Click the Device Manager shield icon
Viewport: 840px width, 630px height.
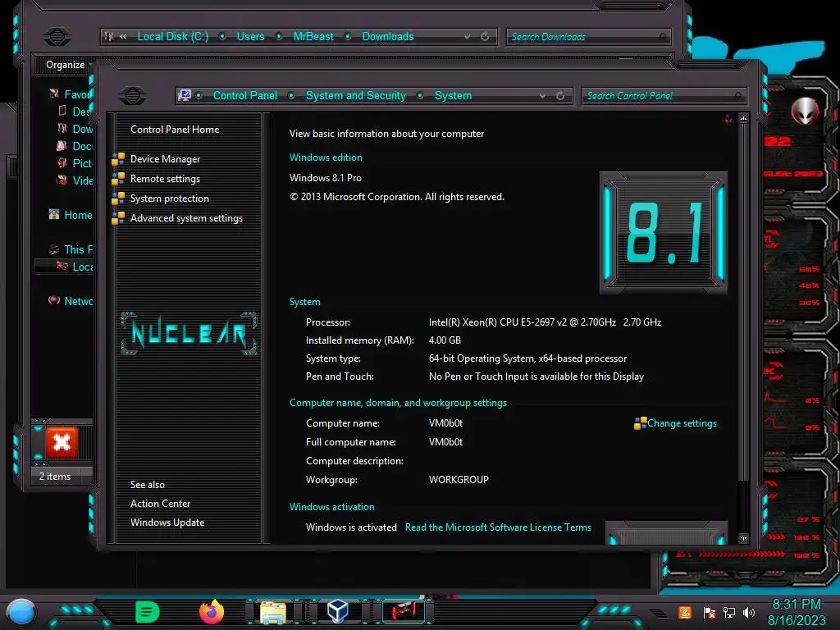pos(118,159)
